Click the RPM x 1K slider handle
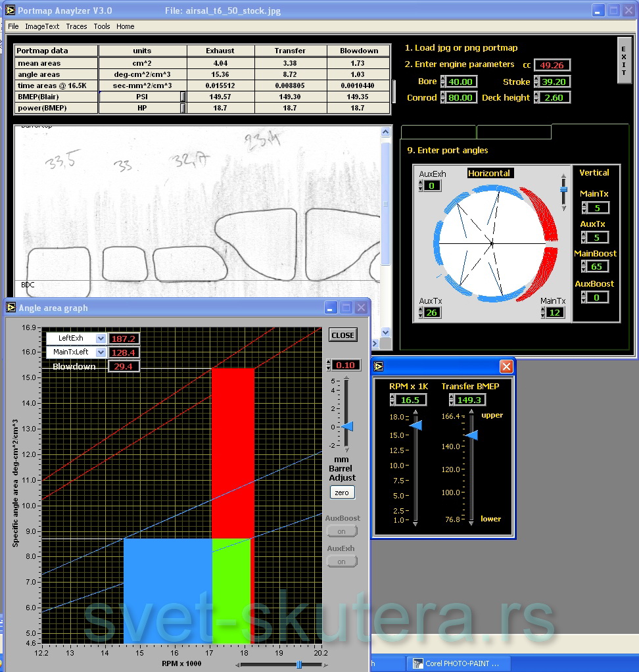The image size is (639, 672). (416, 425)
